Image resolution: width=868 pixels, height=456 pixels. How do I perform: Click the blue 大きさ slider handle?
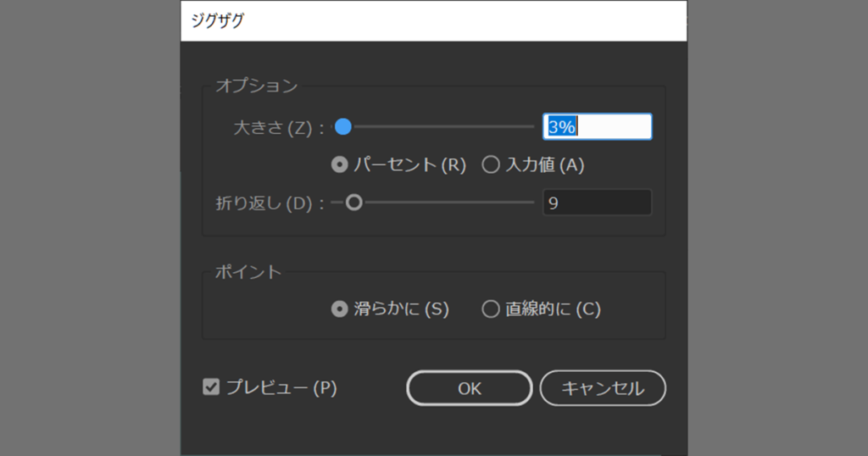[x=342, y=127]
